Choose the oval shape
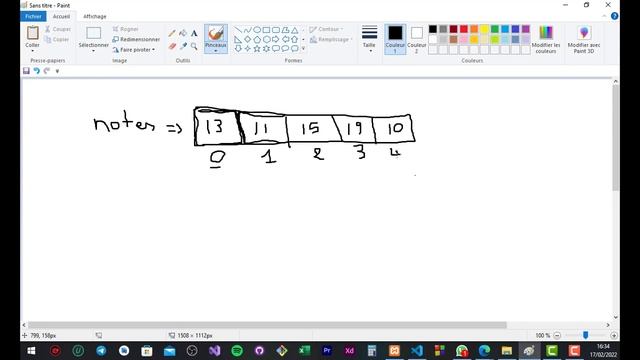 click(257, 30)
